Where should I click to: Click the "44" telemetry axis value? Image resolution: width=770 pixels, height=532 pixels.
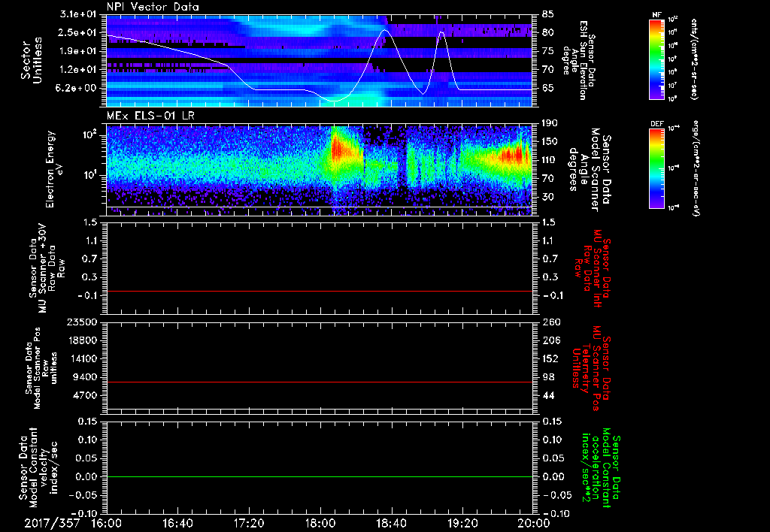pyautogui.click(x=549, y=395)
